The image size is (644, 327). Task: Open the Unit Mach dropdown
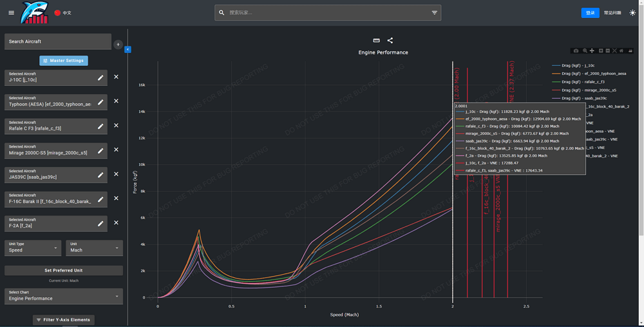tap(94, 248)
